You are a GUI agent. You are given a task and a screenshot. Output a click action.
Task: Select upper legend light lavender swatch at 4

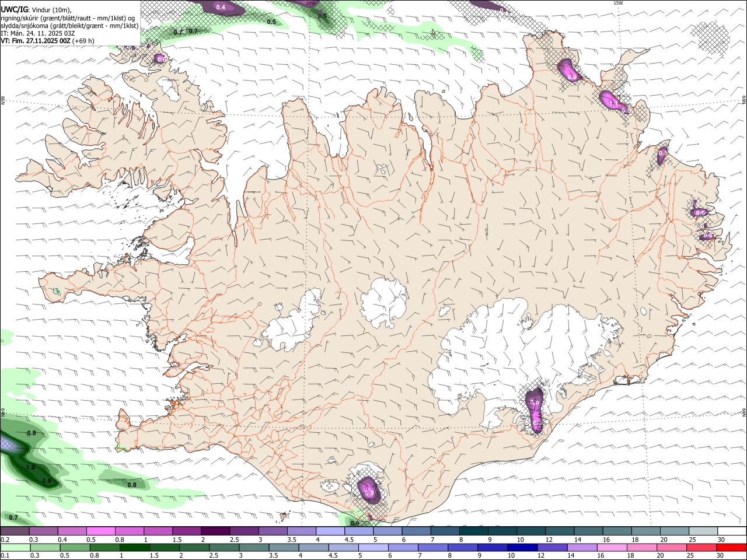[330, 531]
